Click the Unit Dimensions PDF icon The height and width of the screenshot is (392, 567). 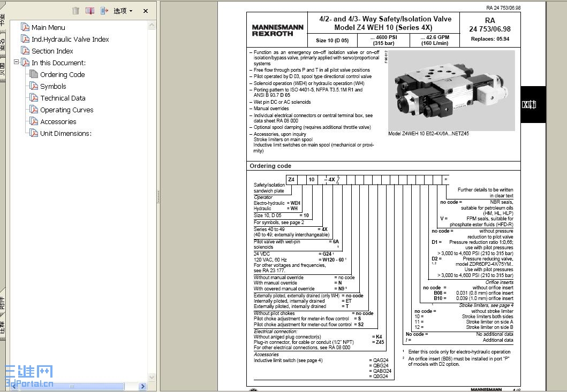click(34, 133)
